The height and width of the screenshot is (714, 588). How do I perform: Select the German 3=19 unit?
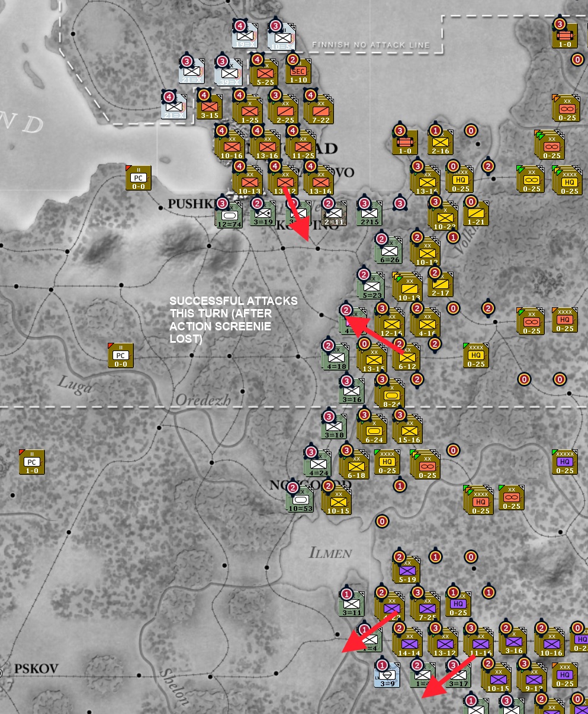(263, 214)
